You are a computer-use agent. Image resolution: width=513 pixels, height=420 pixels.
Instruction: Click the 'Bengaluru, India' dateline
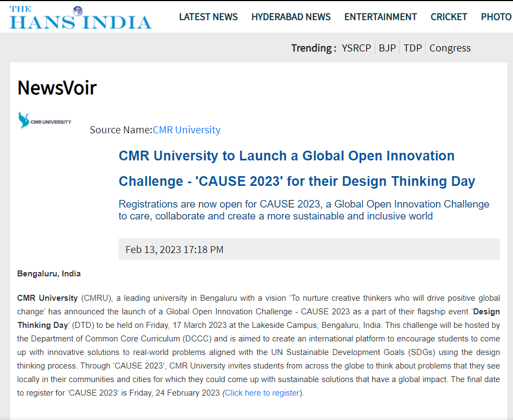pos(49,274)
